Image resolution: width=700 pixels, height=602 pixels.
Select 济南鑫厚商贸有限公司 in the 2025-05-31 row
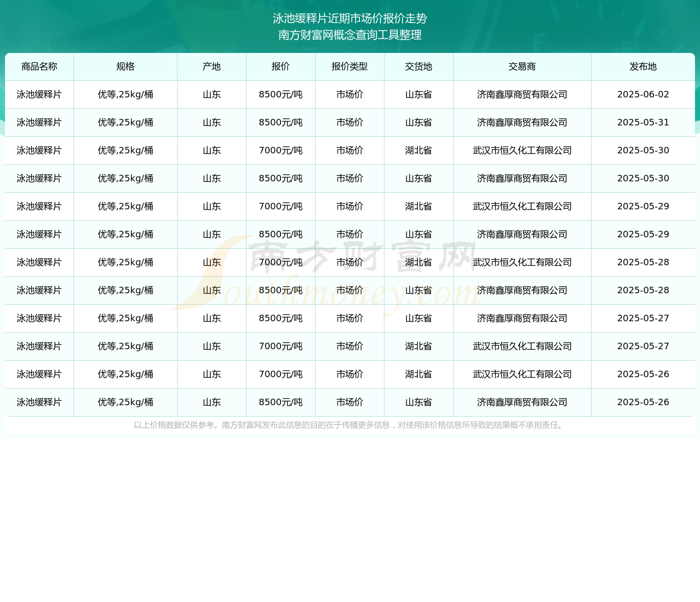coord(522,122)
